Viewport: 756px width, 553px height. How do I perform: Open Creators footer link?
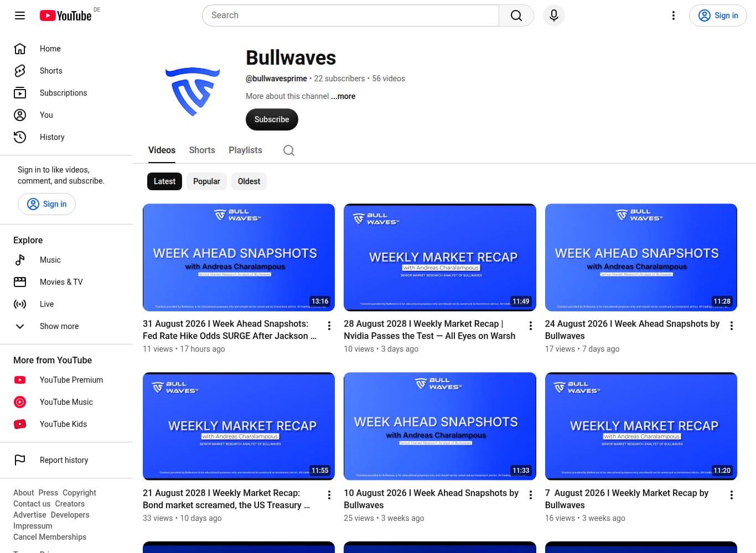[70, 504]
